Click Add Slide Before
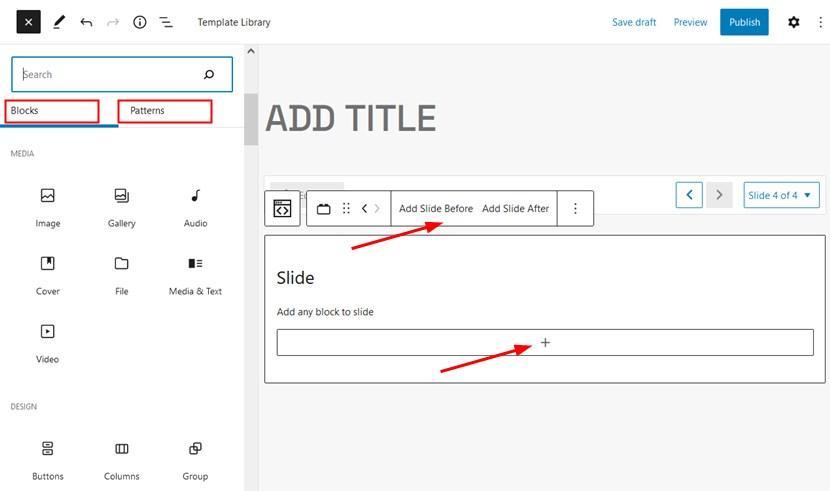 coord(436,208)
